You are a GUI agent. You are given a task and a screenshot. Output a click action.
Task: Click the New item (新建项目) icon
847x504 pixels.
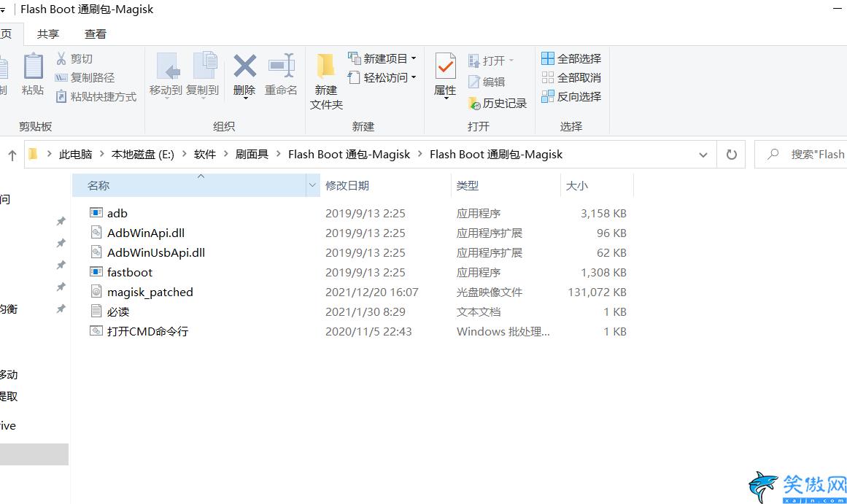355,58
